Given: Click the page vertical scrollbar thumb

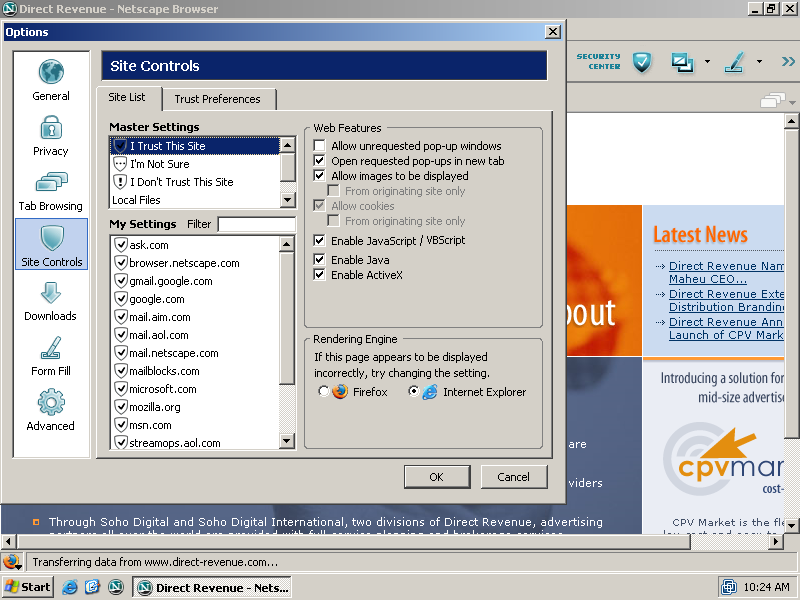Looking at the screenshot, I should [x=792, y=283].
